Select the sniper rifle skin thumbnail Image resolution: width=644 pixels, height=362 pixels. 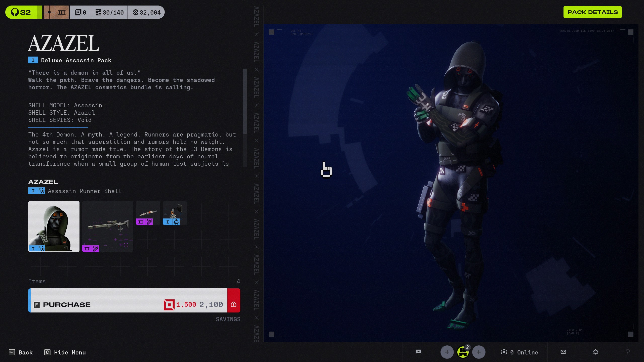click(x=108, y=226)
